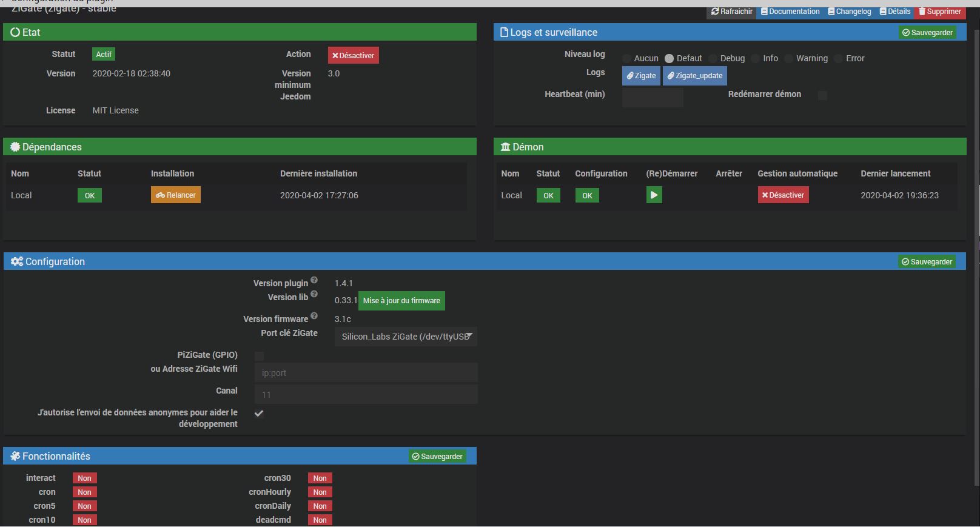Untick anonymous data sharing checkbox

pyautogui.click(x=259, y=414)
